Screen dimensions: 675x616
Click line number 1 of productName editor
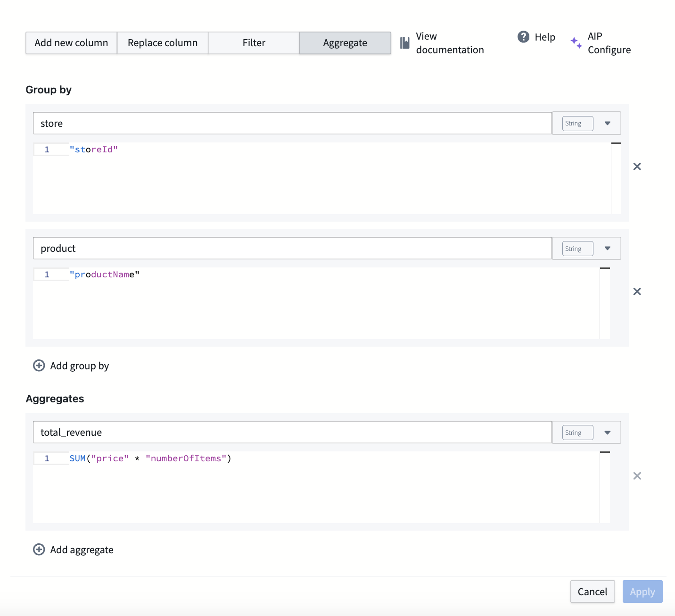pos(47,275)
